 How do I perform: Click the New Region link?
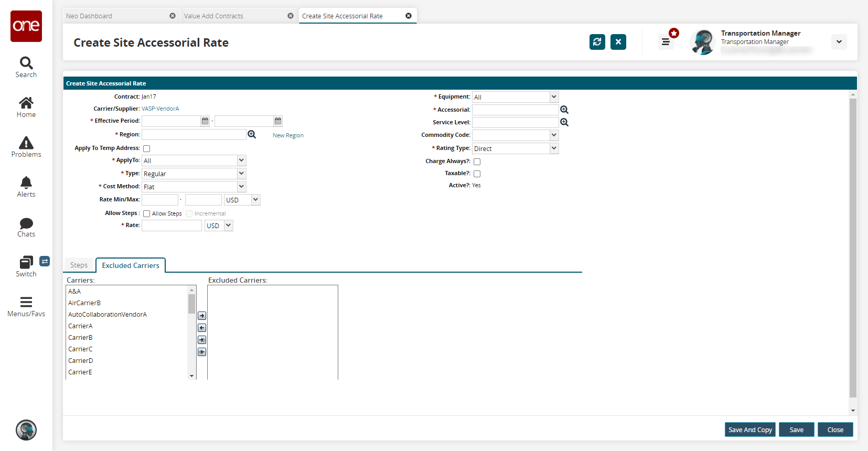(288, 135)
